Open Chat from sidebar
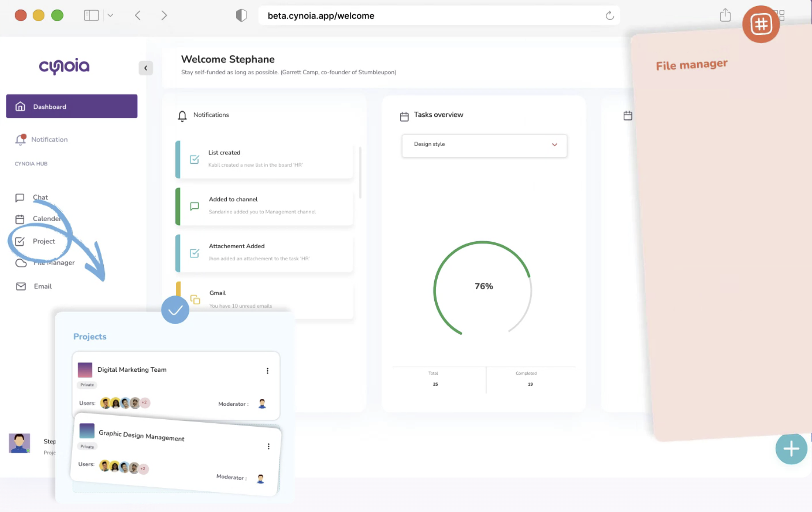Image resolution: width=812 pixels, height=512 pixels. pos(40,197)
